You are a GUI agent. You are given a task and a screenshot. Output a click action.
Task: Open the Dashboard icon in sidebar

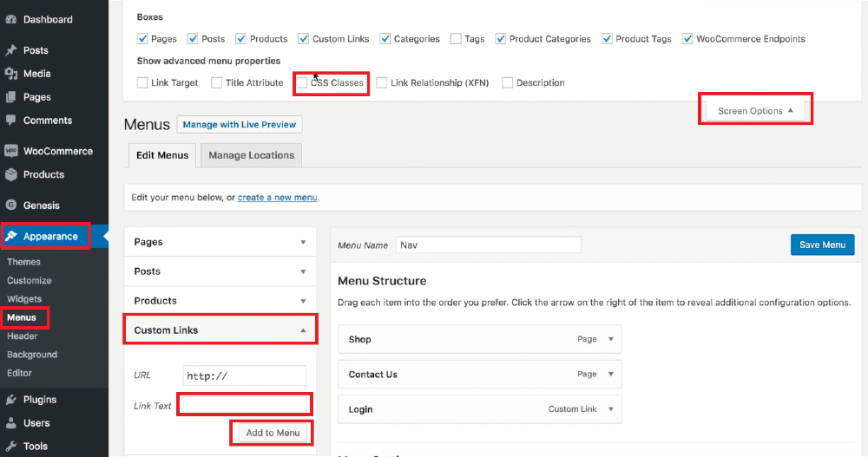pyautogui.click(x=11, y=19)
